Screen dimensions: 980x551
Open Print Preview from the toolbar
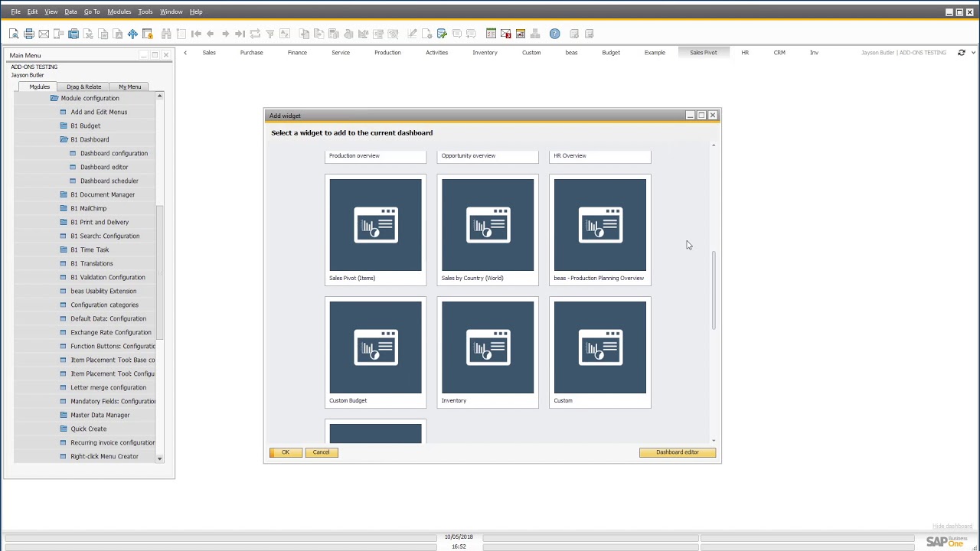click(14, 34)
